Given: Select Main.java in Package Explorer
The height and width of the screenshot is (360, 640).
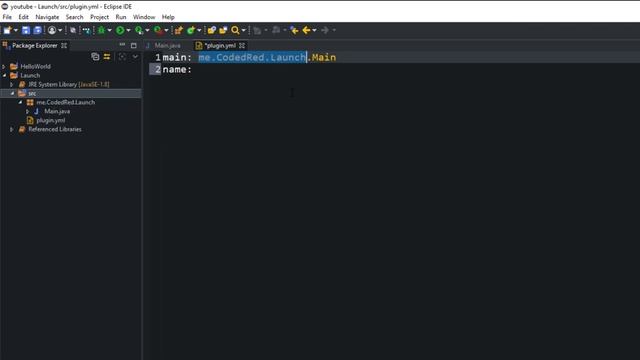Looking at the screenshot, I should click(x=57, y=111).
